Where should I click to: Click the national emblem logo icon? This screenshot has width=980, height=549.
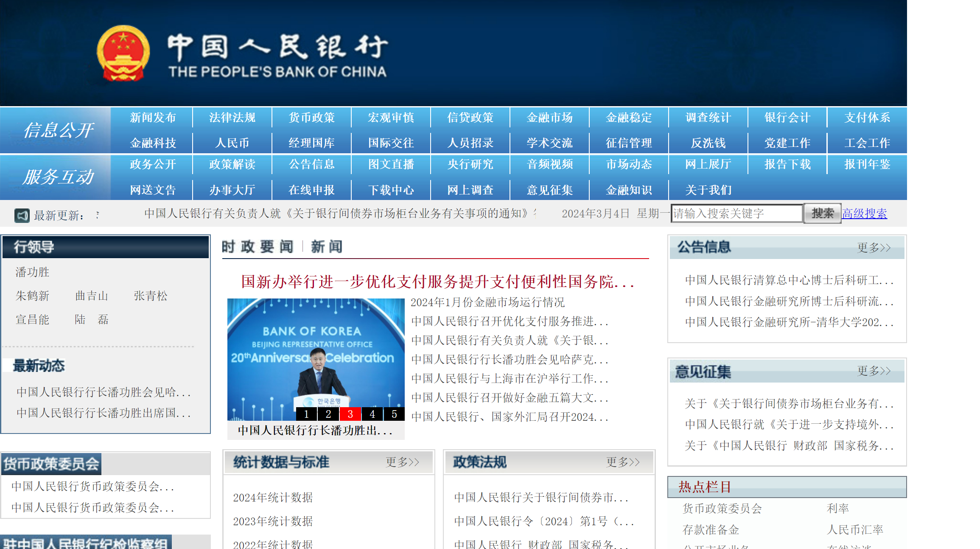123,53
